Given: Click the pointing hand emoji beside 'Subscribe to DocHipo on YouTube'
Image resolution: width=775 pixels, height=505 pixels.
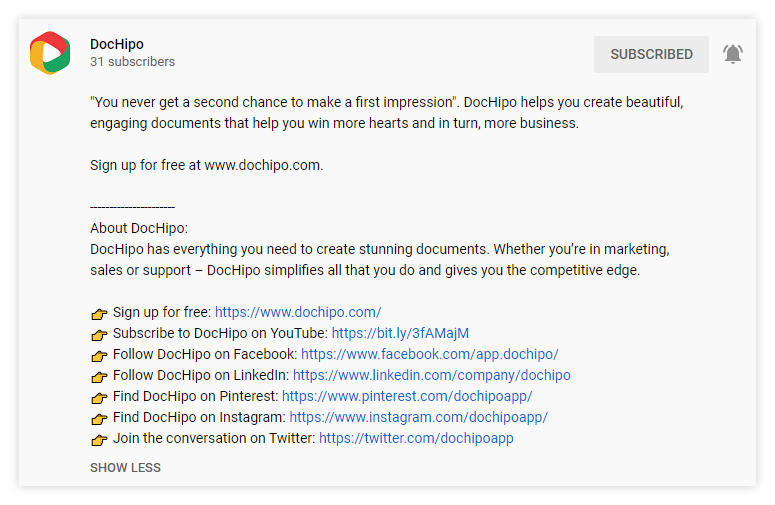Looking at the screenshot, I should (99, 335).
